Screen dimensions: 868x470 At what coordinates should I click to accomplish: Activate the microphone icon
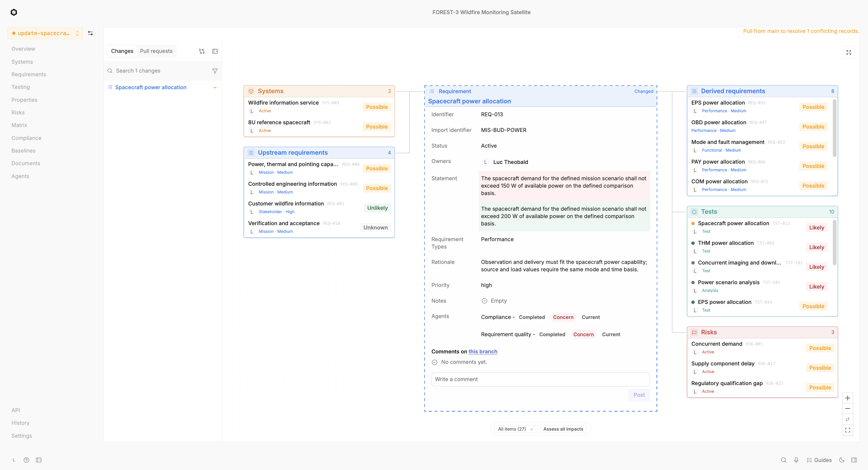click(x=796, y=460)
